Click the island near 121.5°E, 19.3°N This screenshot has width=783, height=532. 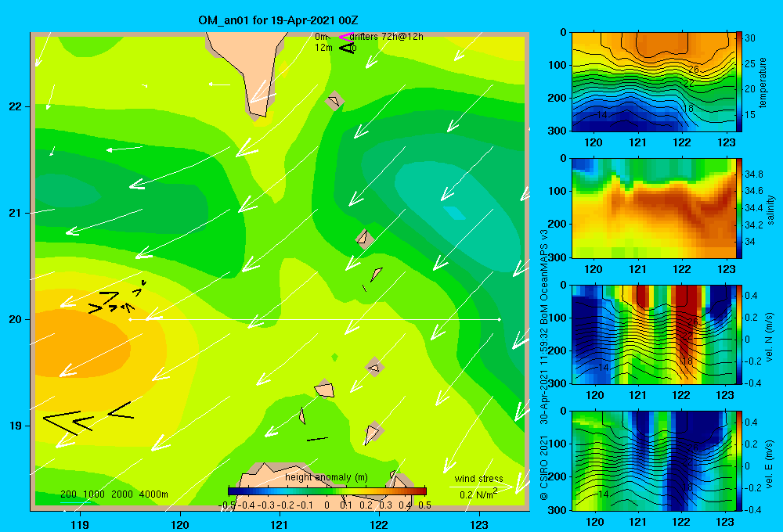click(x=325, y=389)
